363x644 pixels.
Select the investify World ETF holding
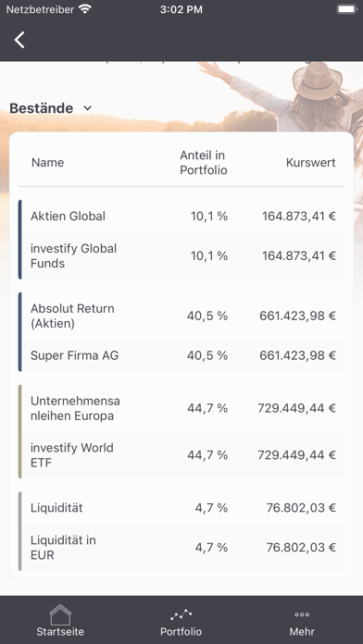click(x=181, y=455)
